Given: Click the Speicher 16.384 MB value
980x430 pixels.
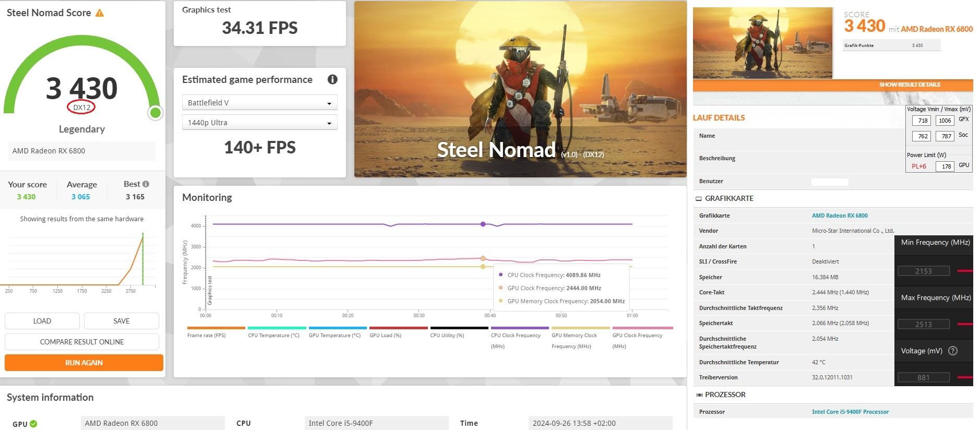Looking at the screenshot, I should 825,277.
